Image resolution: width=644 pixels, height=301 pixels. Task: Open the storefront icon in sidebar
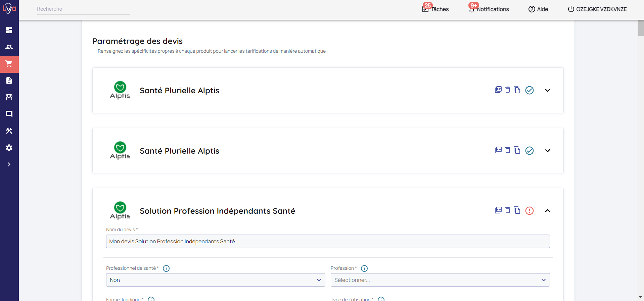pyautogui.click(x=9, y=97)
